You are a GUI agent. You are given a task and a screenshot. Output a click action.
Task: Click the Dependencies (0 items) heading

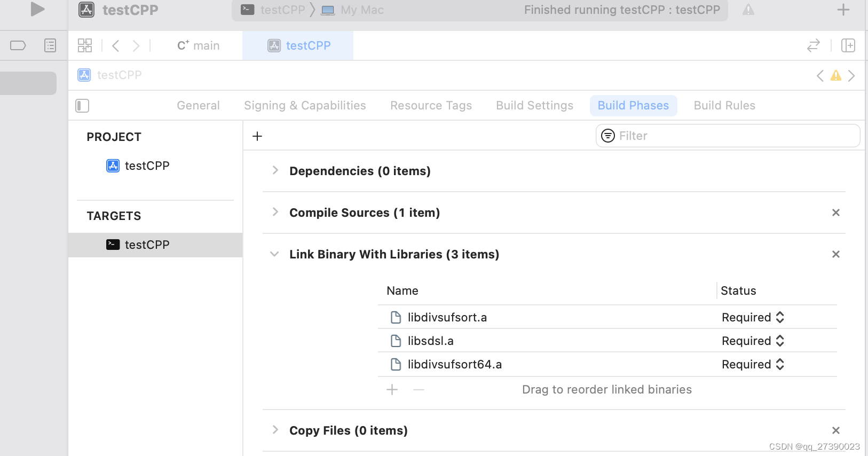[x=360, y=171]
